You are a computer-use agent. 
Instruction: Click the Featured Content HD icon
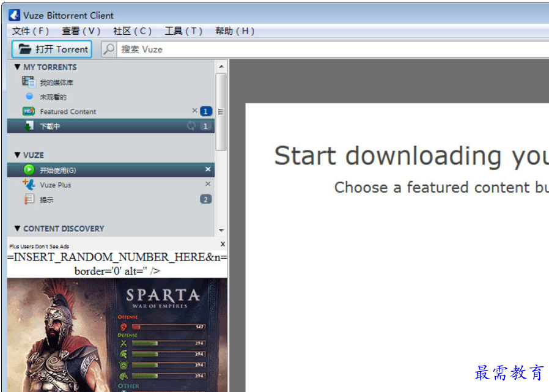tap(29, 111)
